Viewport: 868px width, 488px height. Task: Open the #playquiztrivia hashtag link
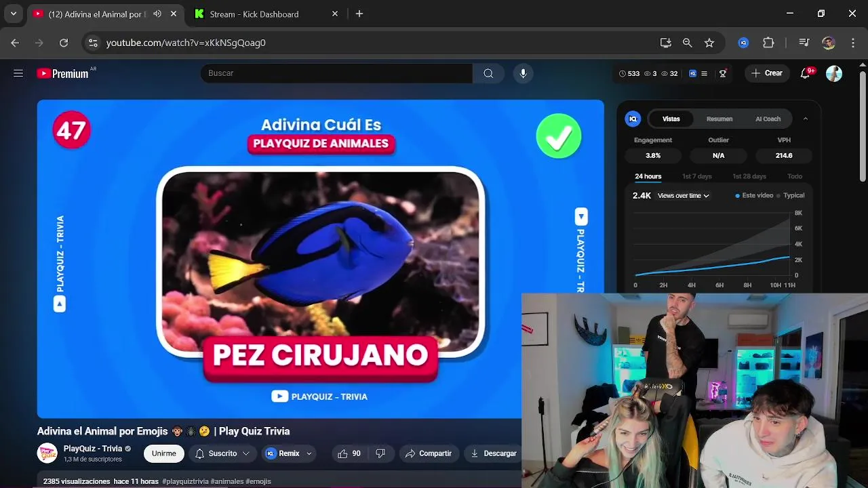coord(185,481)
